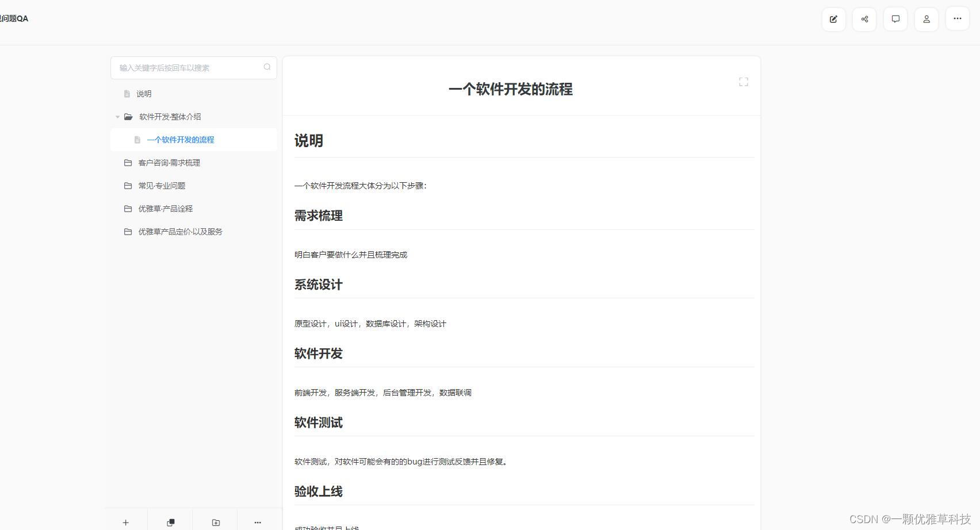Open the 优雅草·产品诠释 folder

click(x=166, y=209)
